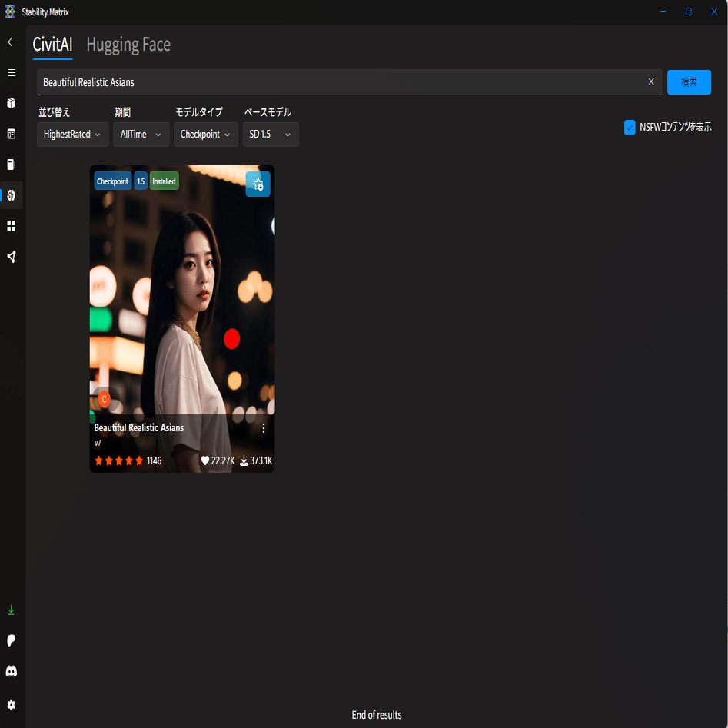Open the Checkpoints notebook icon in sidebar

[12, 165]
